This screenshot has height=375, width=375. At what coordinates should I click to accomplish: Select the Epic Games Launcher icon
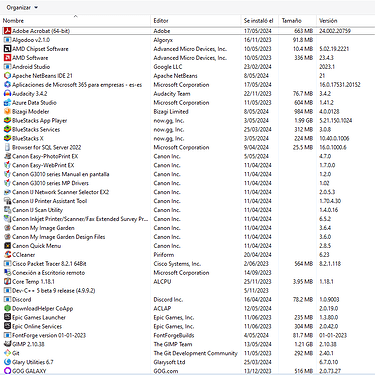point(7,317)
